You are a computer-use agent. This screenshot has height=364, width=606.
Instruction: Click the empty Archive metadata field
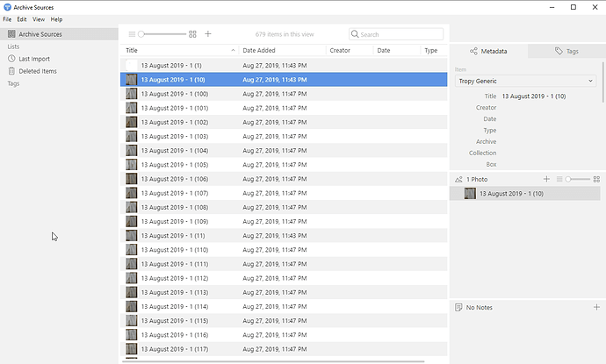[549, 142]
